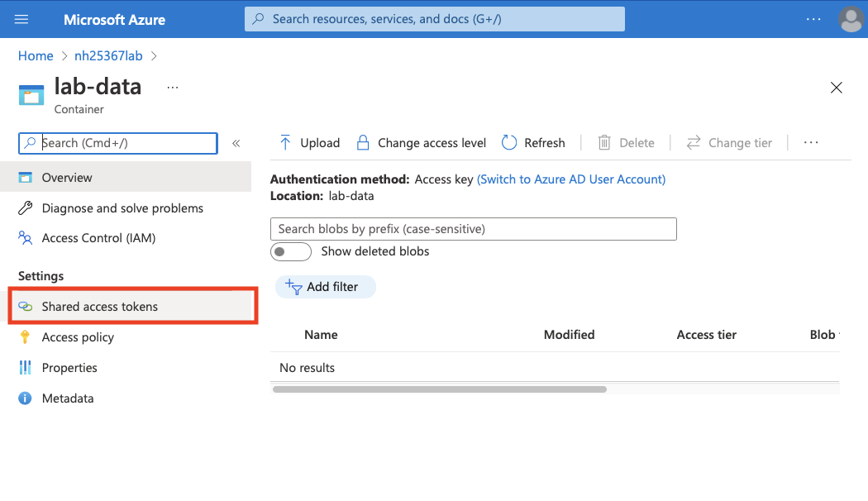Open lab-data title ellipsis menu
The width and height of the screenshot is (868, 501).
point(172,88)
